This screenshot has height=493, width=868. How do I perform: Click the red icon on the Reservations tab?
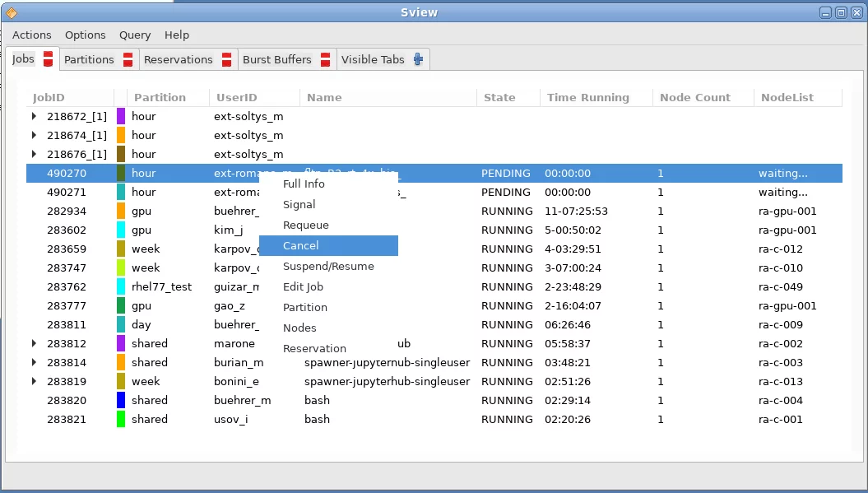[x=225, y=58]
